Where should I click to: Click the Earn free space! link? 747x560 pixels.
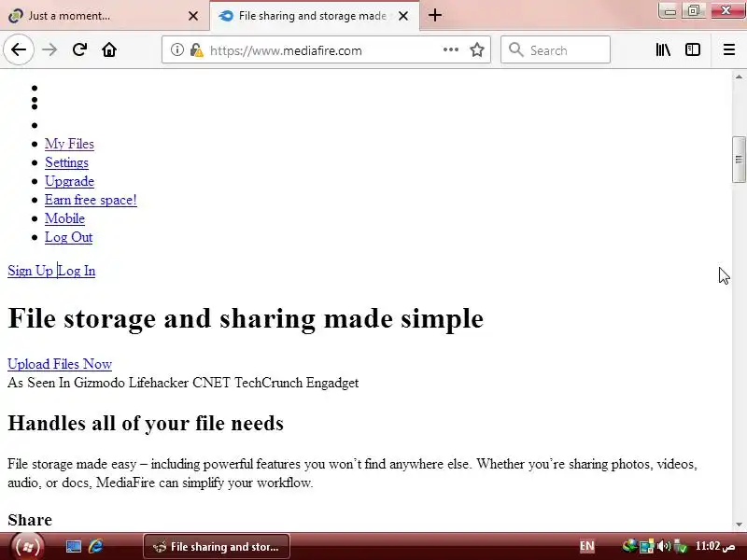91,200
